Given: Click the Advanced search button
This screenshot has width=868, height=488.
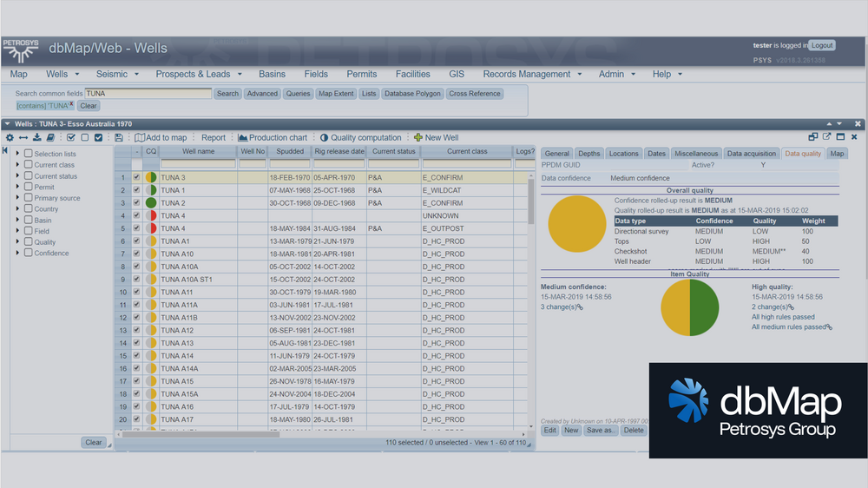Looking at the screenshot, I should [262, 94].
